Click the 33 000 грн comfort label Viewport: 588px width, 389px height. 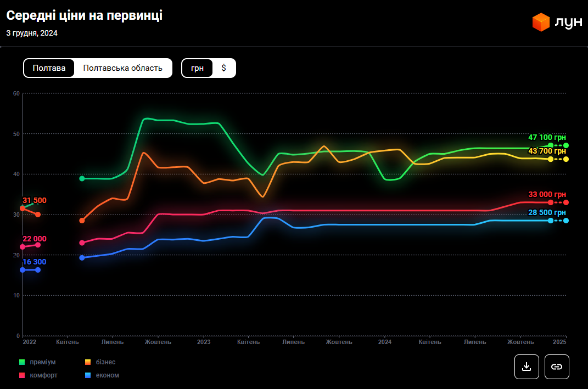pyautogui.click(x=546, y=194)
